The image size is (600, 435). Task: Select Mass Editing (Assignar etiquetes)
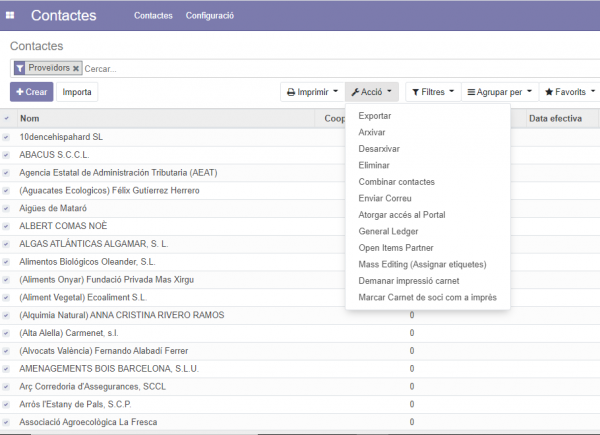pyautogui.click(x=421, y=264)
